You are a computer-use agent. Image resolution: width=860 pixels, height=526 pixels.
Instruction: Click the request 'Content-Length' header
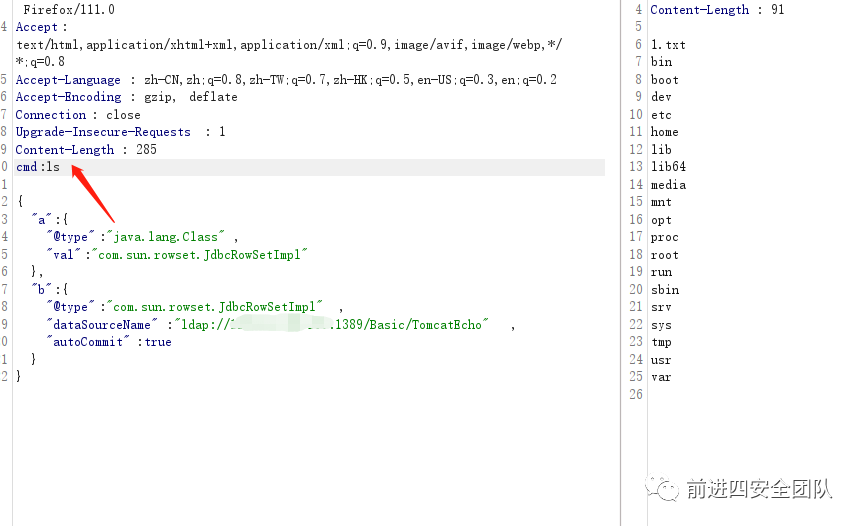point(65,150)
